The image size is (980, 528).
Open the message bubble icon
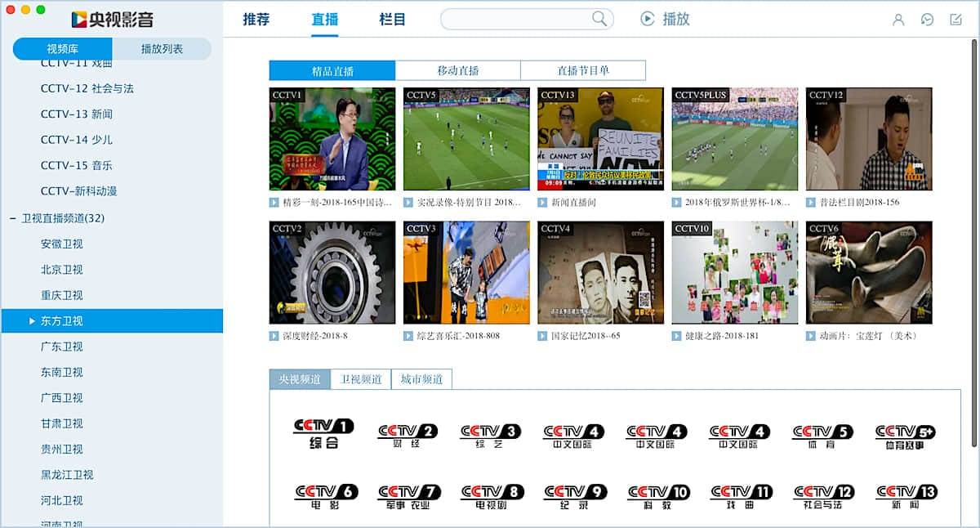pyautogui.click(x=927, y=20)
